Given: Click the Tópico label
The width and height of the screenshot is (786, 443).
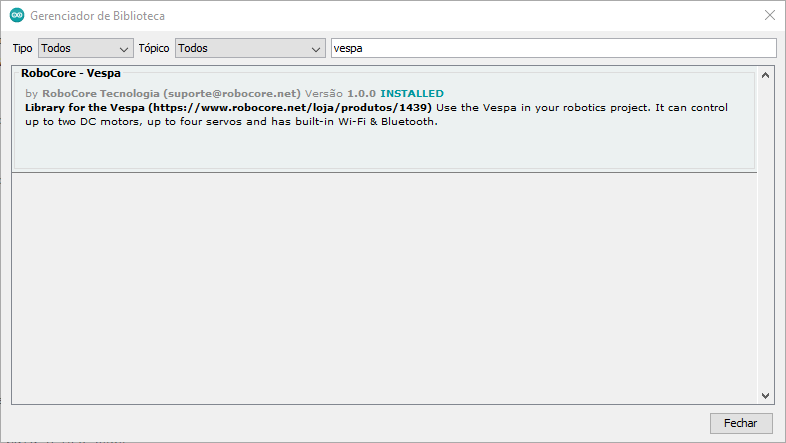Looking at the screenshot, I should point(154,48).
